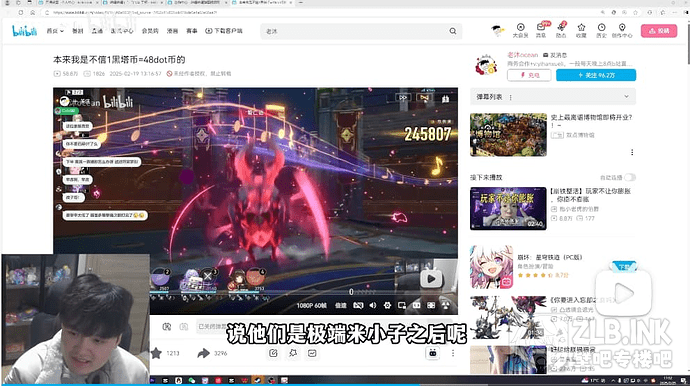
Task: Switch player to wide-screen mode
Action: pyautogui.click(x=416, y=305)
